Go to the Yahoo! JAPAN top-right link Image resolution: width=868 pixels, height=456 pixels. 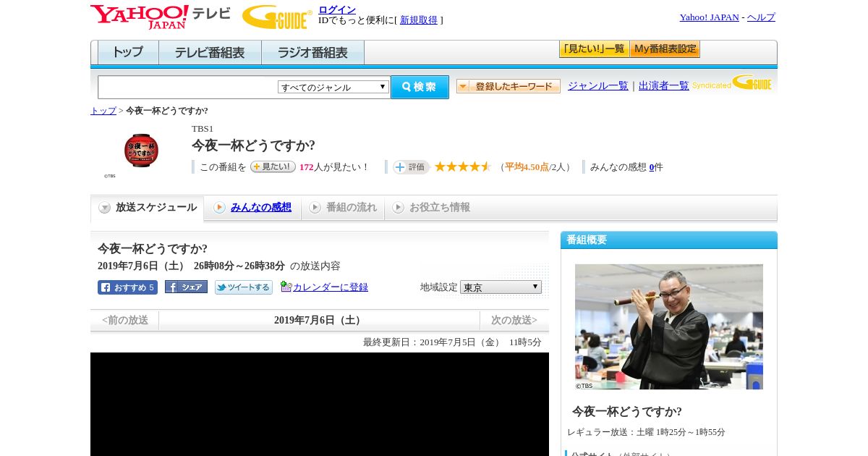click(709, 17)
